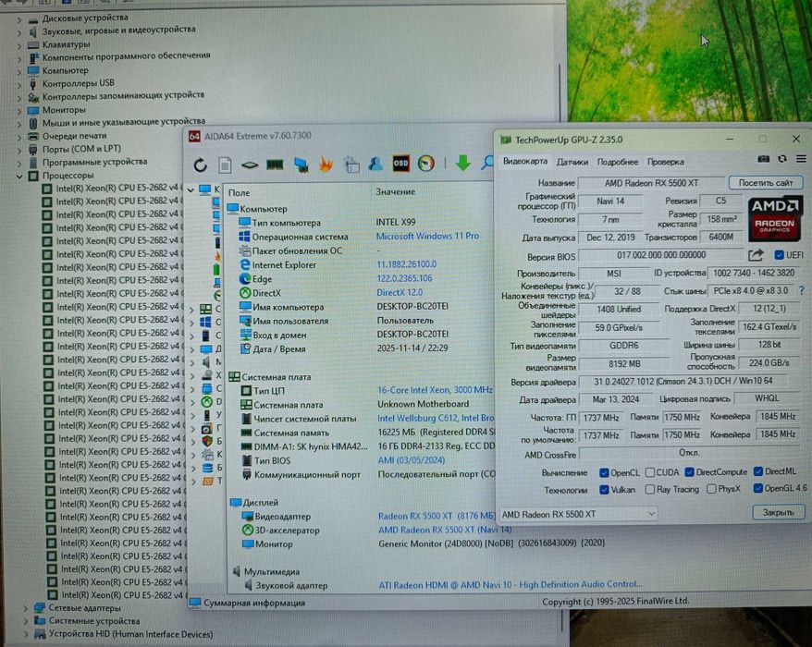Viewport: 812px width, 647px height.
Task: Toggle Ray Tracing checkbox in GPU-Z
Action: (650, 489)
